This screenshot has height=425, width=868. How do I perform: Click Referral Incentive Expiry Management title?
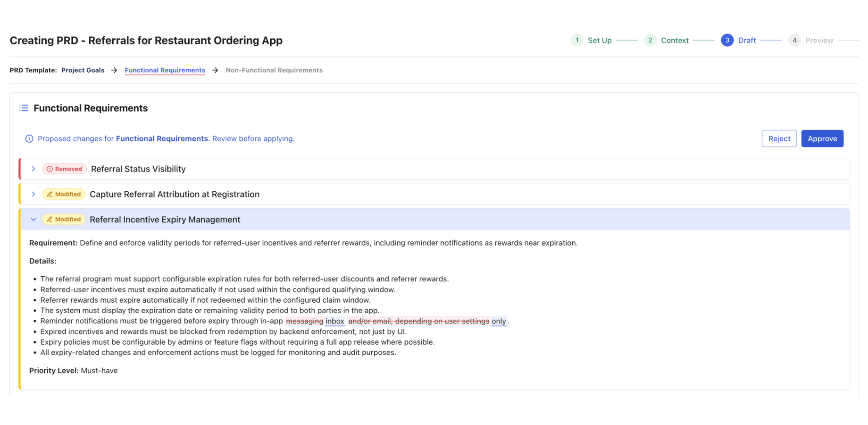pos(165,220)
